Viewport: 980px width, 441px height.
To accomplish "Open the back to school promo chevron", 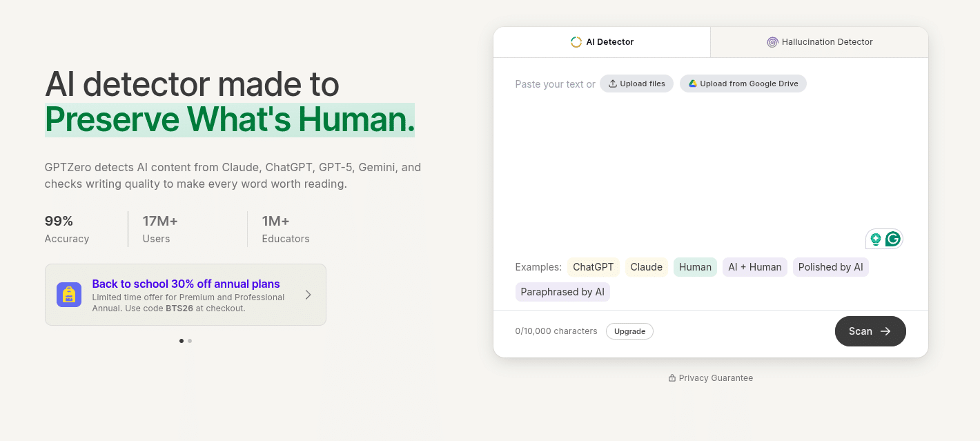I will click(308, 295).
